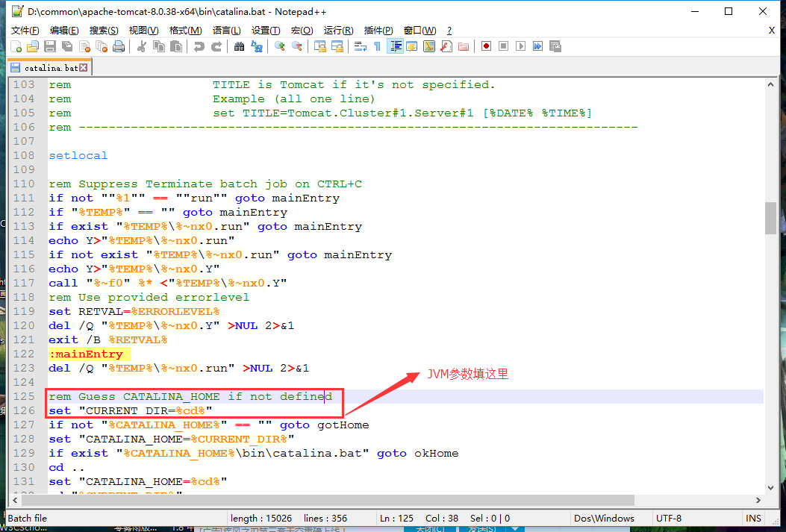
Task: Open the 格式(M) menu
Action: 185,31
